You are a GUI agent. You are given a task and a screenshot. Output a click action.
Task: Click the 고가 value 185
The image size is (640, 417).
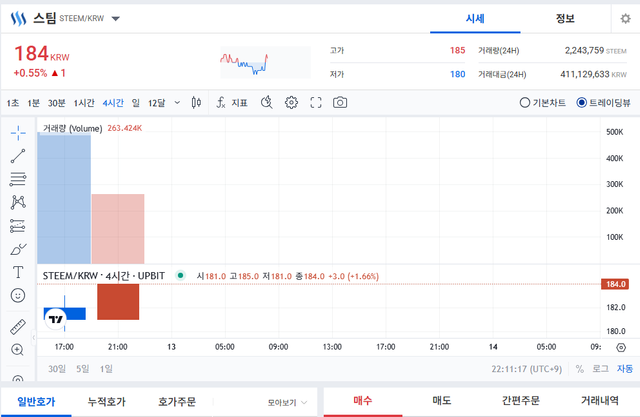click(458, 50)
